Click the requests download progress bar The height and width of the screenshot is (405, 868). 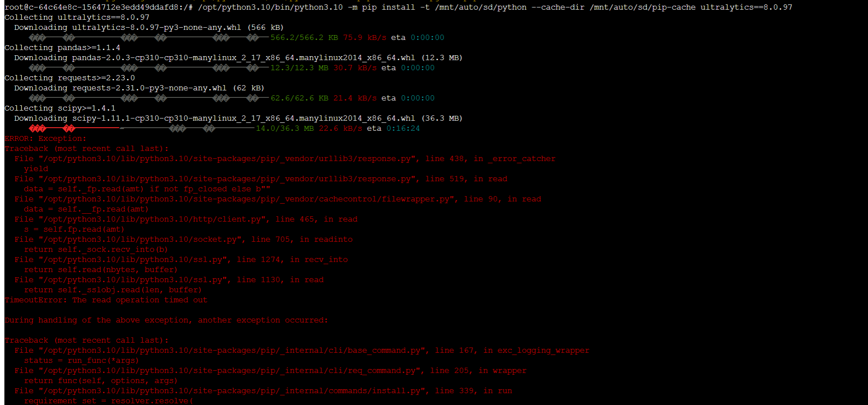(x=148, y=98)
